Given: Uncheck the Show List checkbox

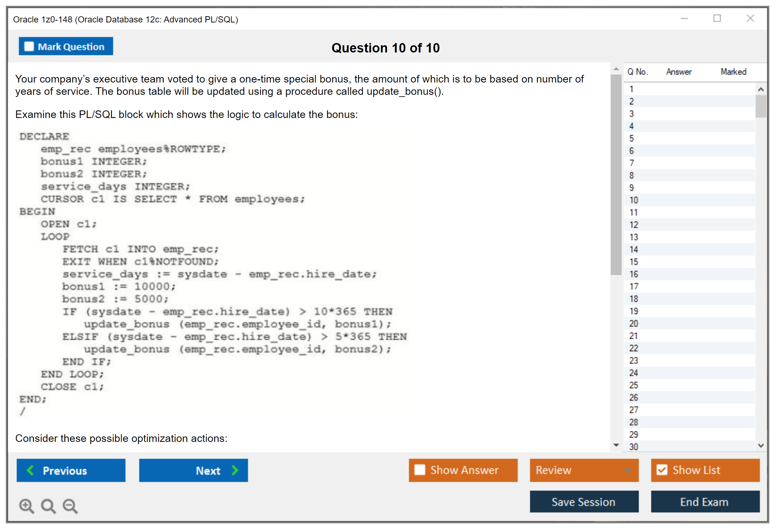Looking at the screenshot, I should pos(662,470).
